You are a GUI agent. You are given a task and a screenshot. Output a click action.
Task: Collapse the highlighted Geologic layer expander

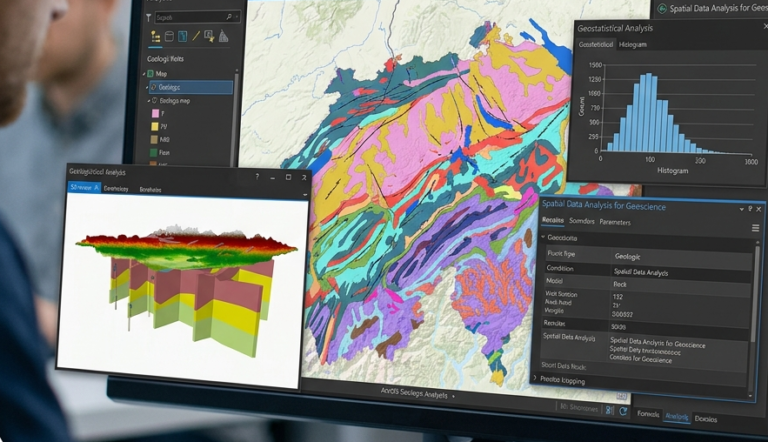(x=146, y=87)
